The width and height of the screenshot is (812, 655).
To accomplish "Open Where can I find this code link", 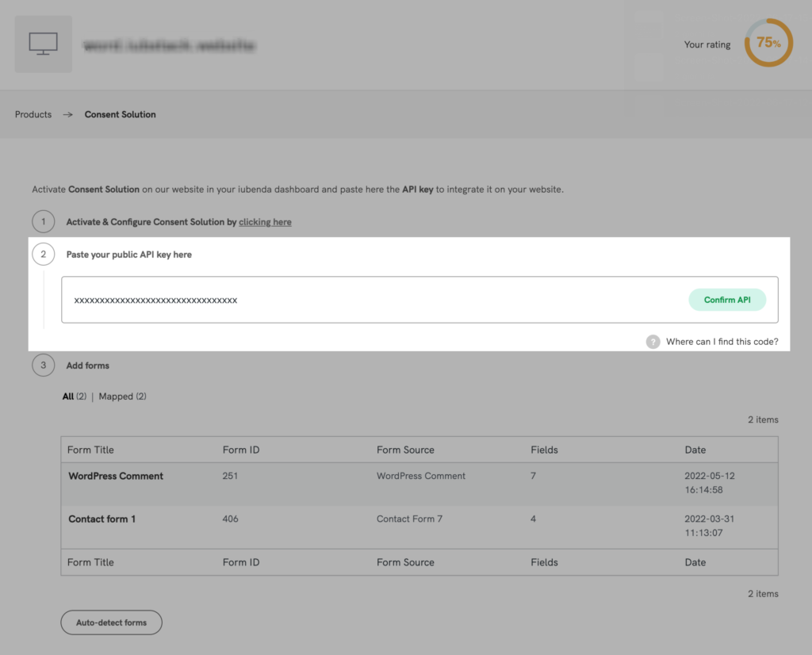I will [x=722, y=341].
